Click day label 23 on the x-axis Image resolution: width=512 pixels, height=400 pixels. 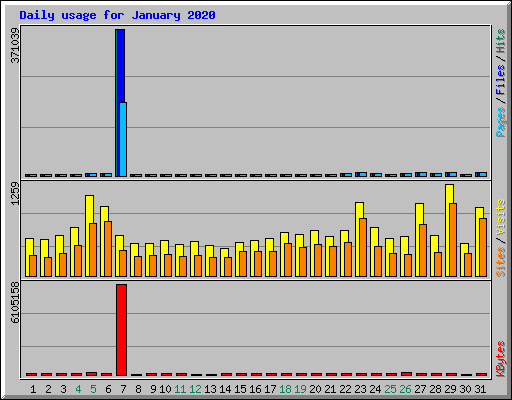(x=360, y=389)
